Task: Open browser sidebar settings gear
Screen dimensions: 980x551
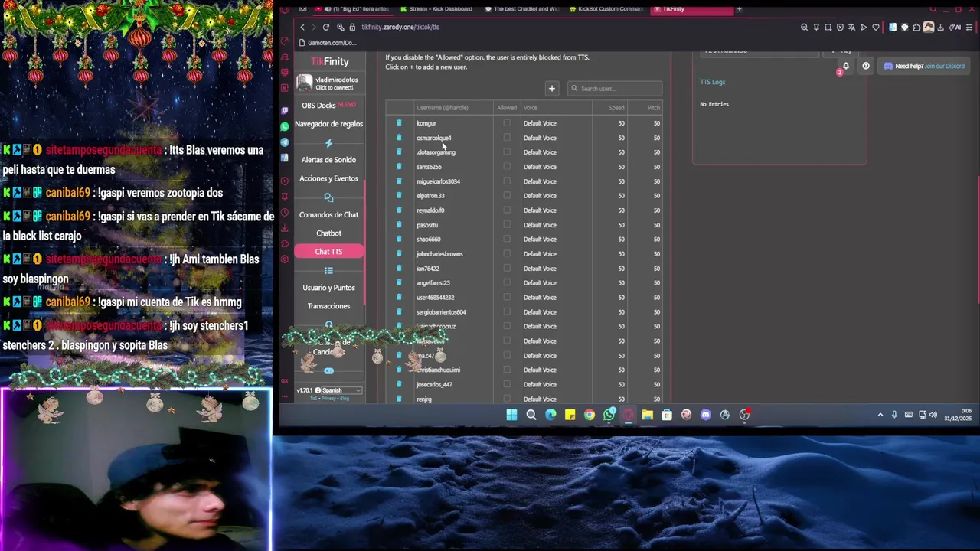Action: (285, 259)
